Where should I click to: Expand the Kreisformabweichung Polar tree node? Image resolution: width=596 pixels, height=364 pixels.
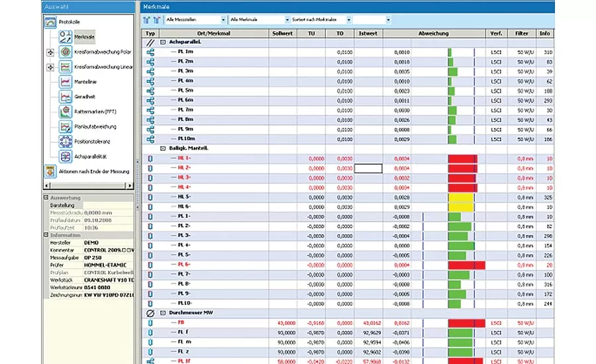pyautogui.click(x=50, y=52)
